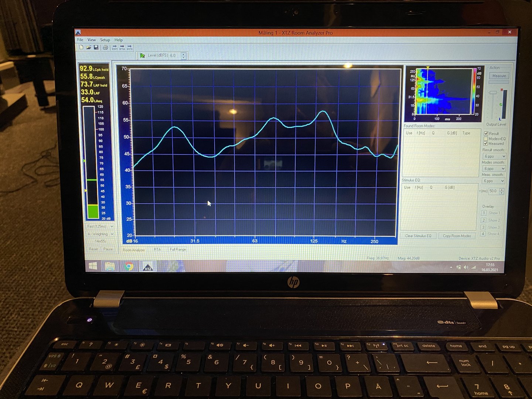This screenshot has width=532, height=399.
Task: Open the Windows Start menu
Action: [x=93, y=266]
